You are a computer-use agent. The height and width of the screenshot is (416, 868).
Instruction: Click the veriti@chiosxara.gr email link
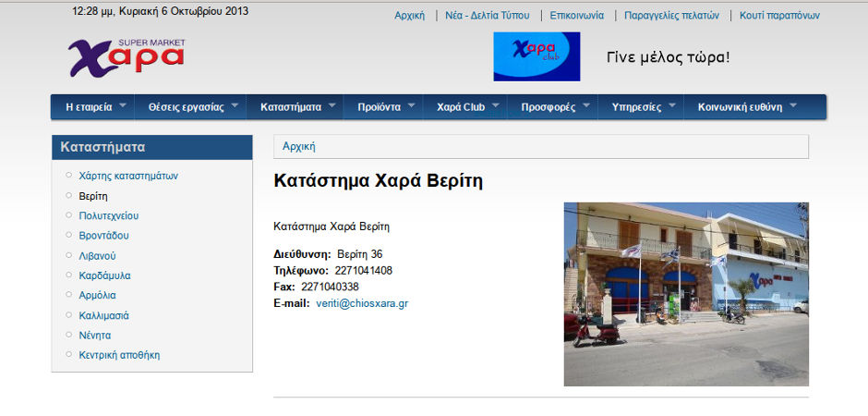362,303
